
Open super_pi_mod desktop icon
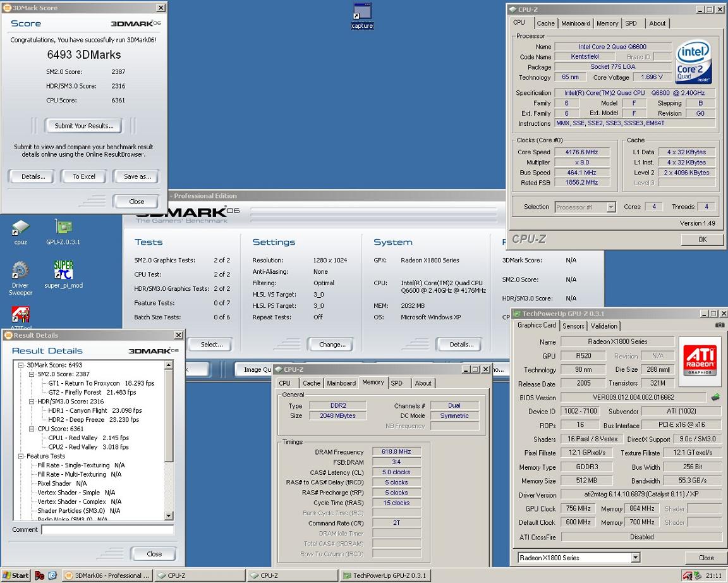64,274
